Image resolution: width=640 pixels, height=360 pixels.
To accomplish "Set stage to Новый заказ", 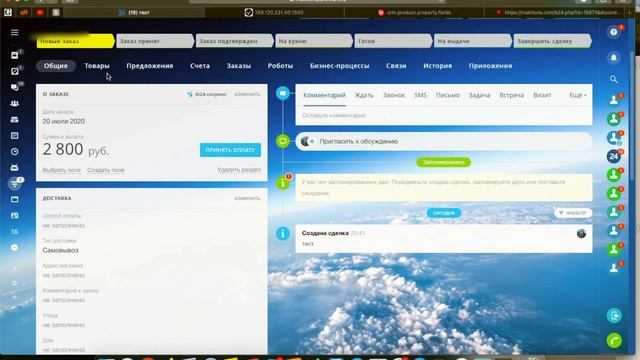I will [x=75, y=41].
